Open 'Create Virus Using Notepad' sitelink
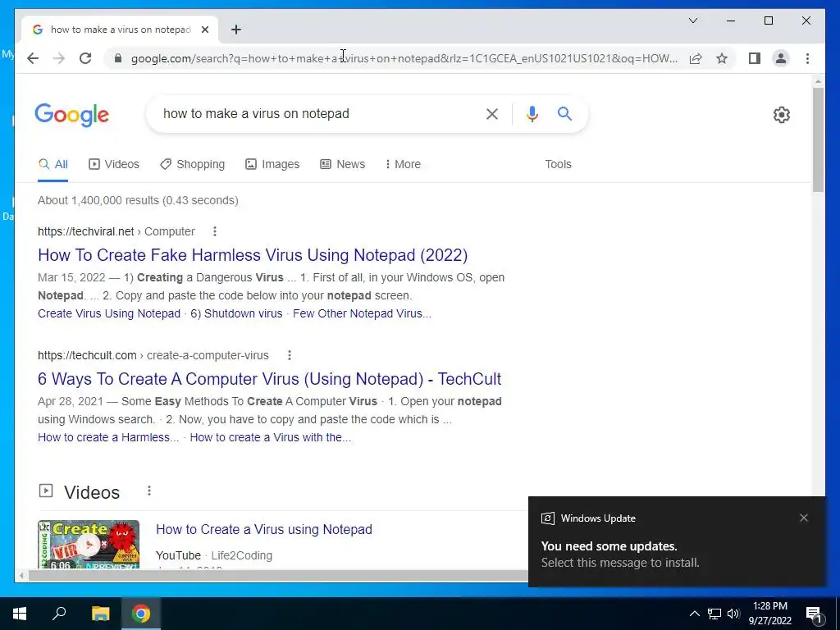 tap(109, 313)
